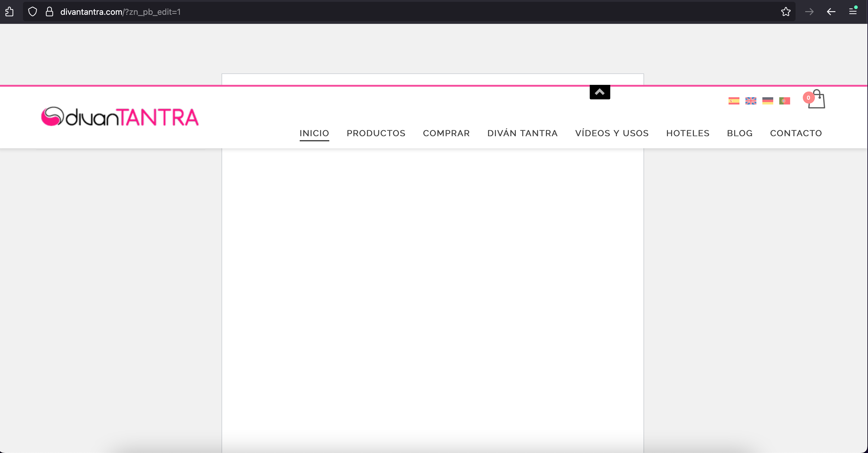Choose the Portuguese flag language icon

tap(784, 101)
